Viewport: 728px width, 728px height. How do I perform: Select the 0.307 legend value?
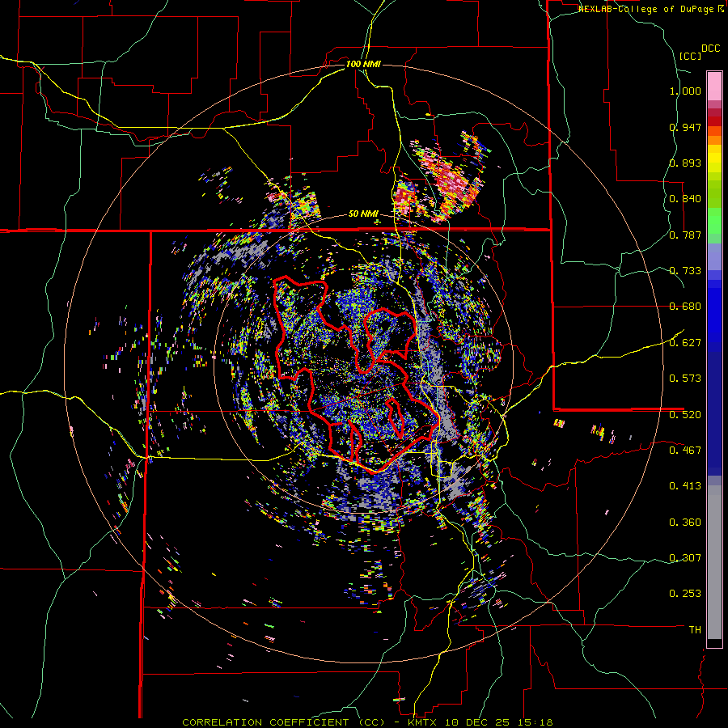[685, 558]
